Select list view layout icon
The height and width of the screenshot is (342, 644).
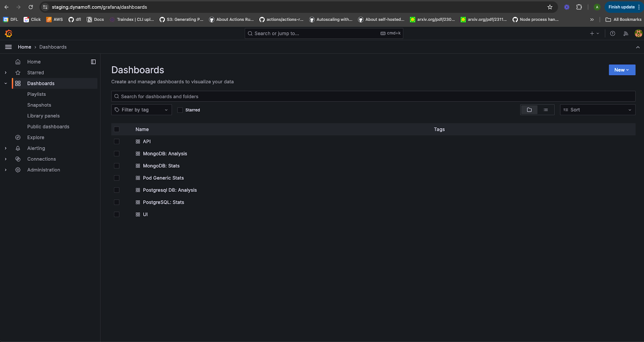[546, 110]
